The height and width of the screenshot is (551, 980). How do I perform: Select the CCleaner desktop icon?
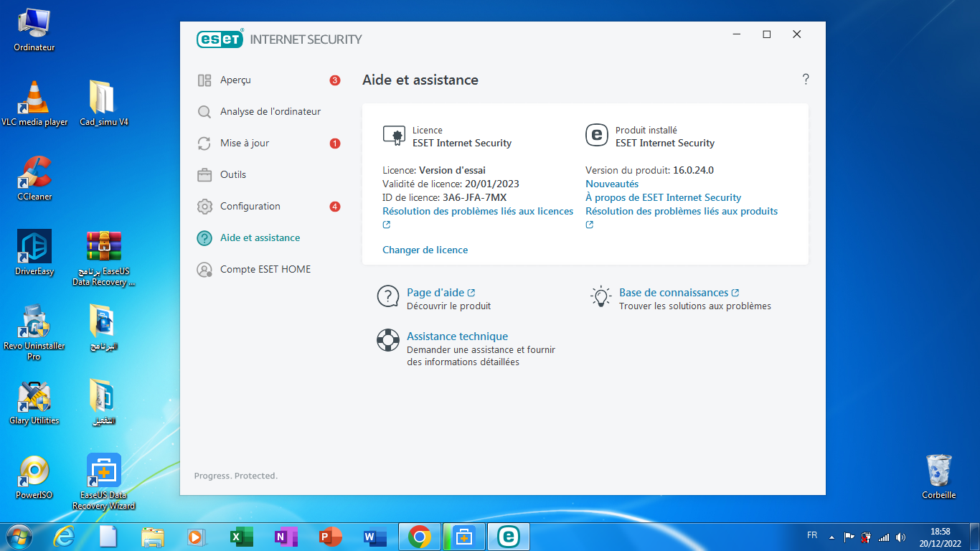[34, 179]
